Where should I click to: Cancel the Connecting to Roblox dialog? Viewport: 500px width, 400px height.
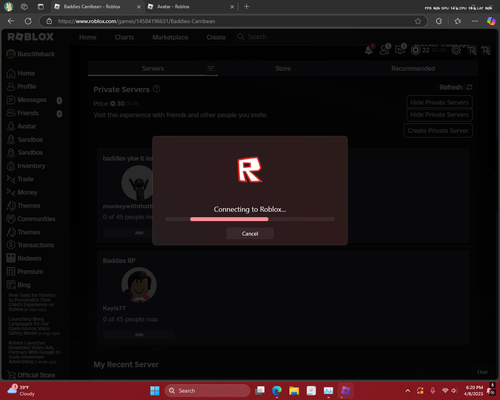tap(250, 233)
